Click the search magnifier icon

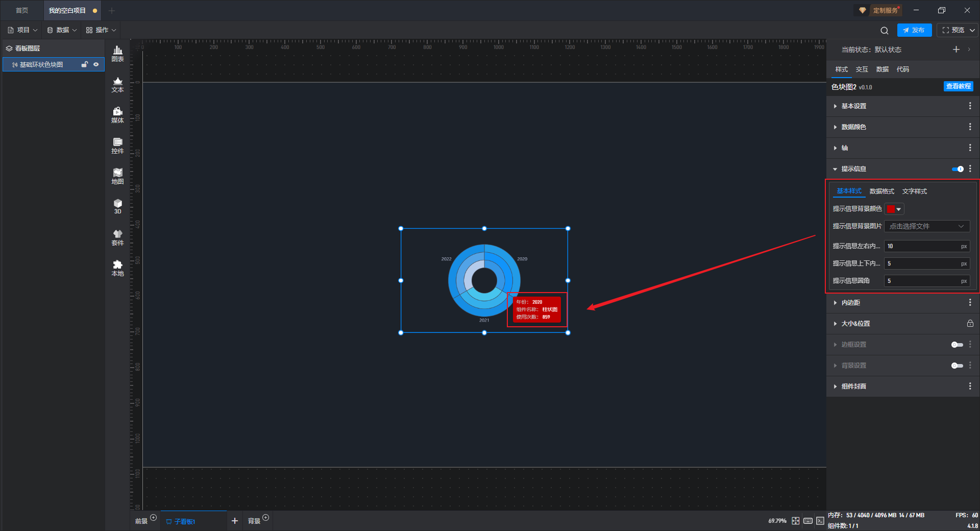pyautogui.click(x=885, y=31)
